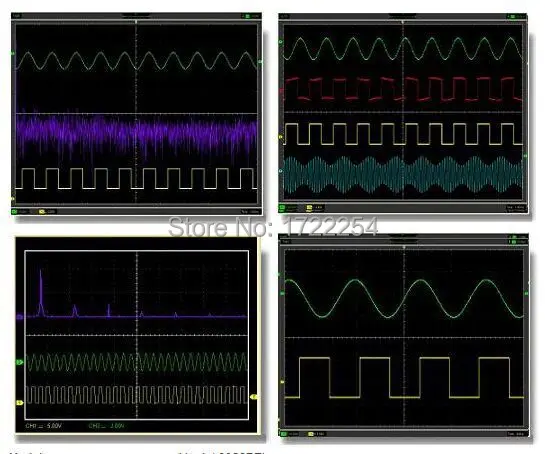
Task: Open the four-trace scope image with modulated signal
Action: 403,113
